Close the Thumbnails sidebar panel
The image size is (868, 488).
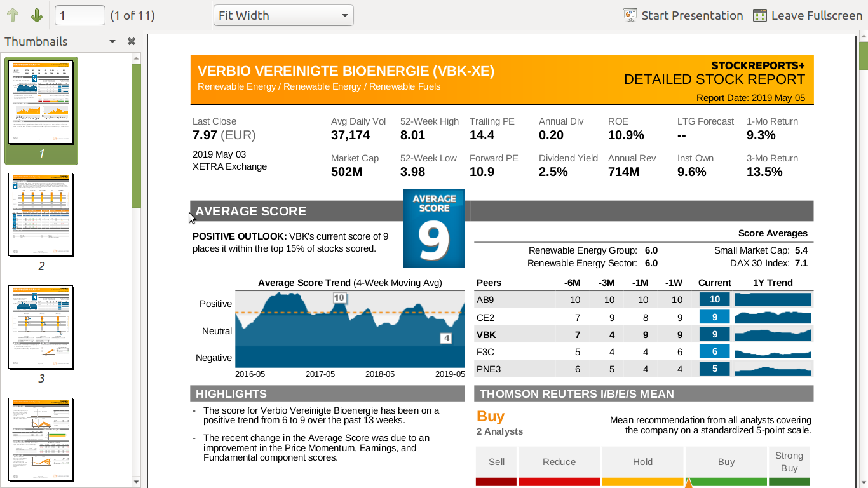pos(132,41)
